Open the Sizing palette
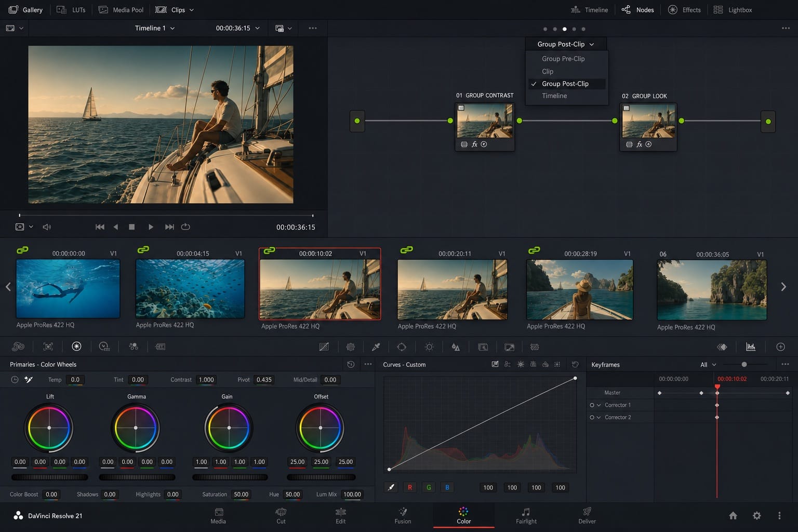Viewport: 798px width, 532px height. click(510, 347)
